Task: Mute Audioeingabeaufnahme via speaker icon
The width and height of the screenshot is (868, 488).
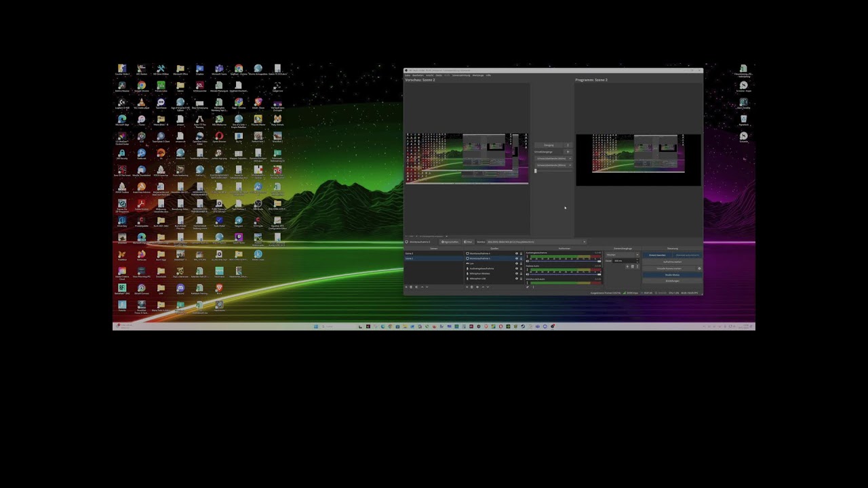Action: point(528,261)
